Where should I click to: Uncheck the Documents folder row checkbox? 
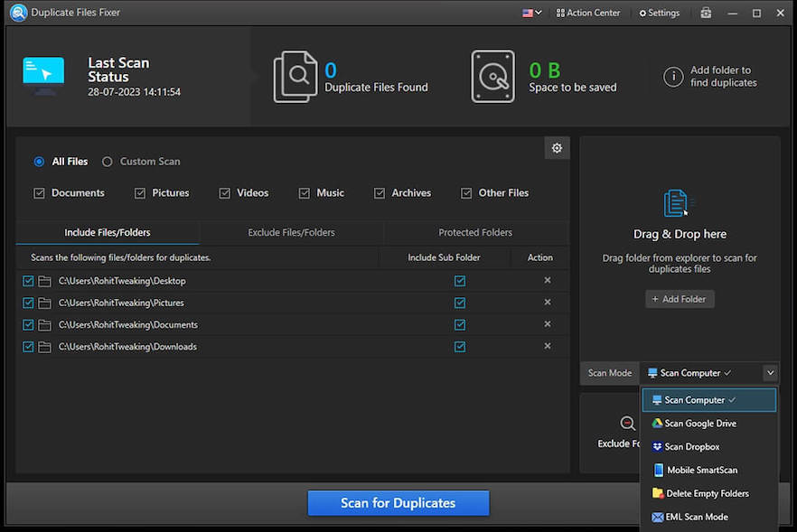coord(28,324)
